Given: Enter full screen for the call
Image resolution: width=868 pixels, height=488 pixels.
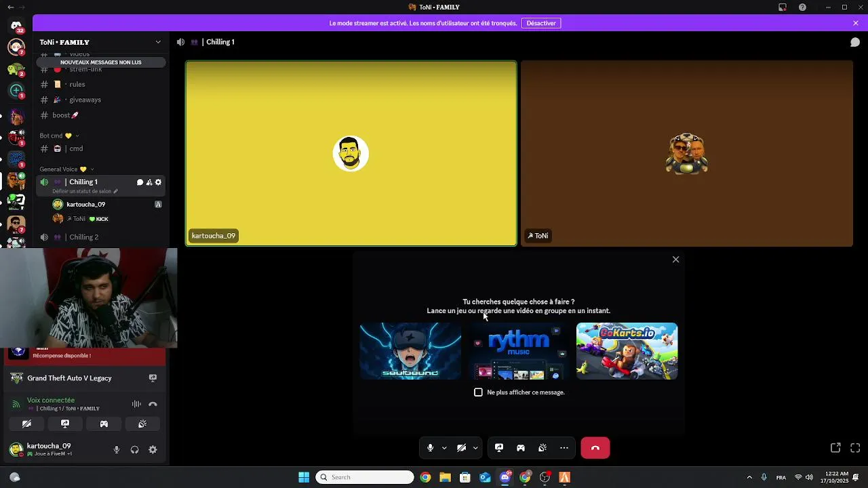Looking at the screenshot, I should tap(855, 448).
